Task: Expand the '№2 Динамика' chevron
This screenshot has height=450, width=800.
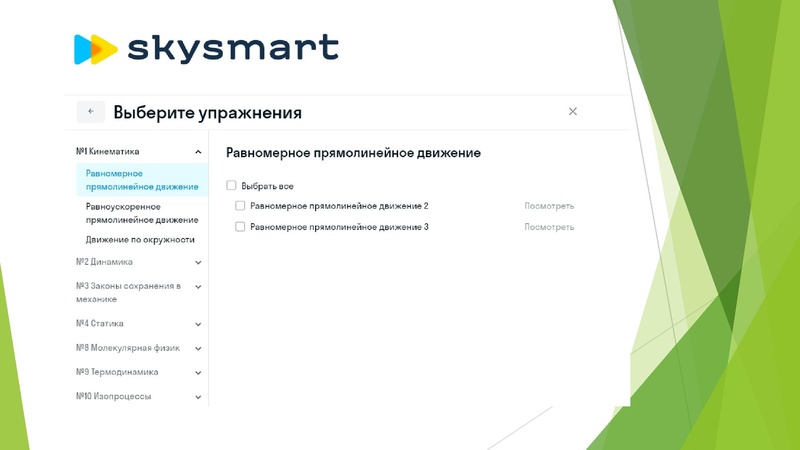Action: coord(199,262)
